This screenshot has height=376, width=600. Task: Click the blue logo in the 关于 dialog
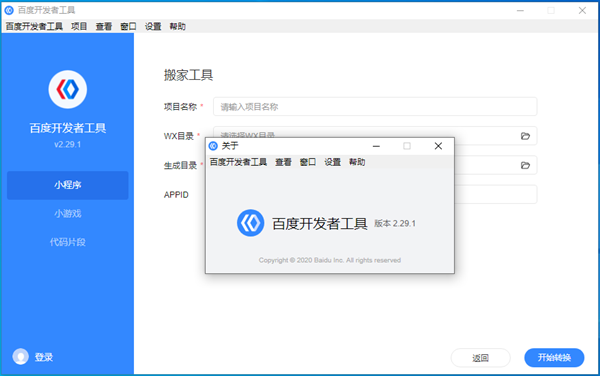250,223
